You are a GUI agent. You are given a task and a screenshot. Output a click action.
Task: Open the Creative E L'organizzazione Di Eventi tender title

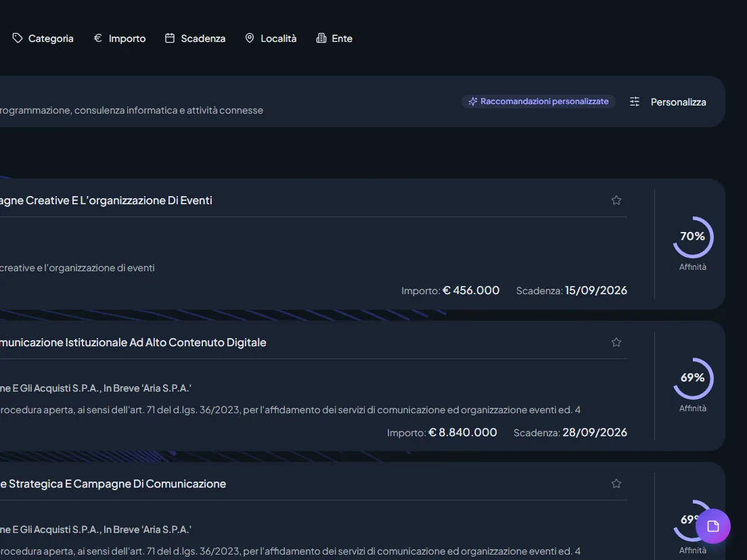[x=106, y=200]
